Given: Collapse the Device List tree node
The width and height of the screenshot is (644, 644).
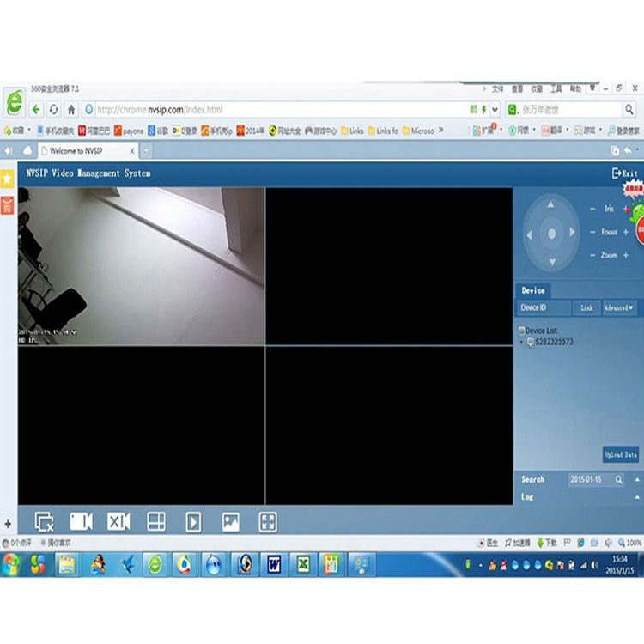Looking at the screenshot, I should pyautogui.click(x=521, y=331).
